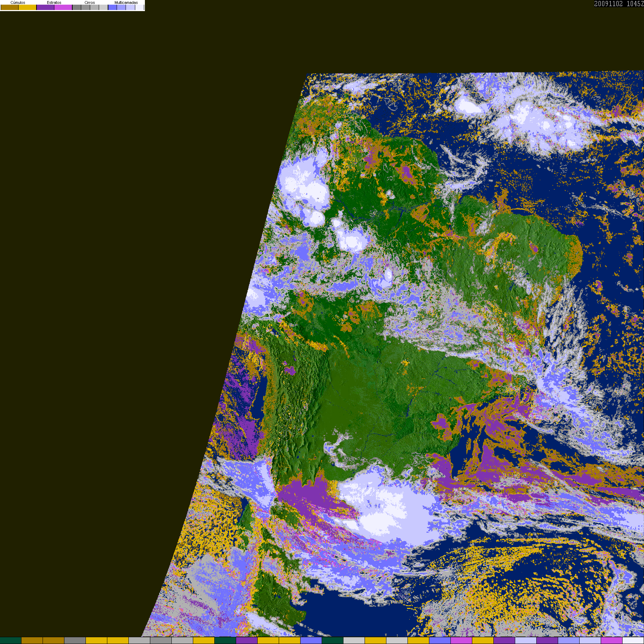Click the 'Multicamadas' legend label
Screen dimensions: 644x644
click(126, 3)
